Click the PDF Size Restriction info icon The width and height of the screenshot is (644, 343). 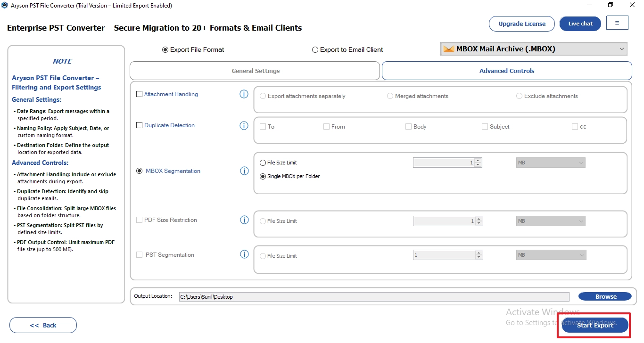pos(244,220)
